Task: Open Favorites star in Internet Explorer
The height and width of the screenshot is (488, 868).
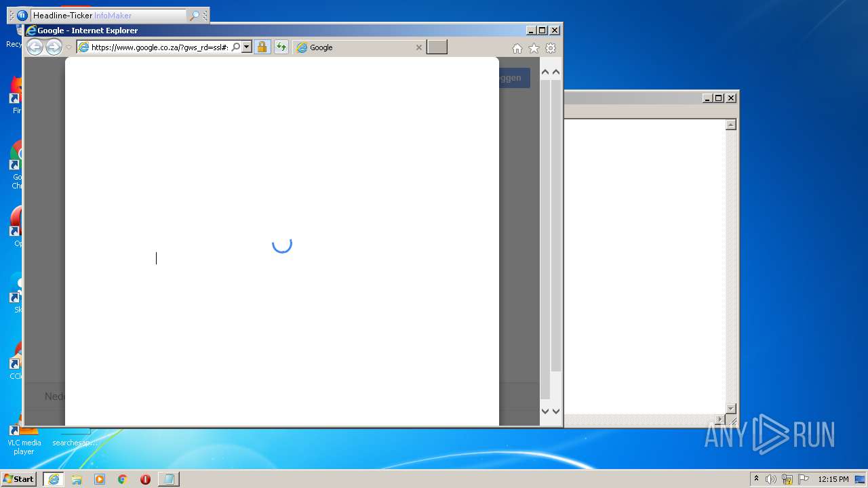Action: 534,48
